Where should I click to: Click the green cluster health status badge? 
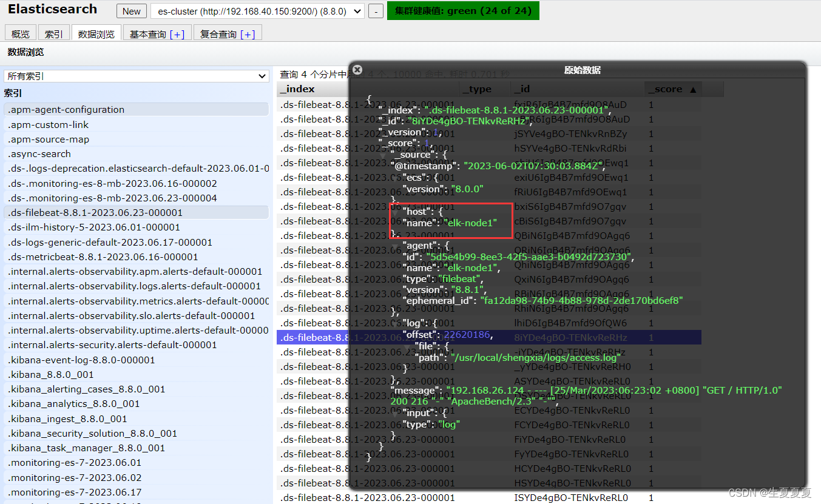tap(463, 11)
